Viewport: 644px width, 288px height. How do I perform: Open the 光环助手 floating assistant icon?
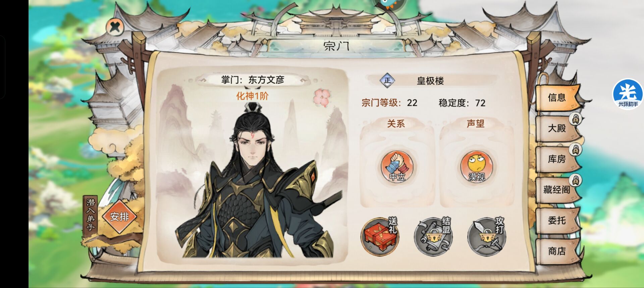(628, 94)
